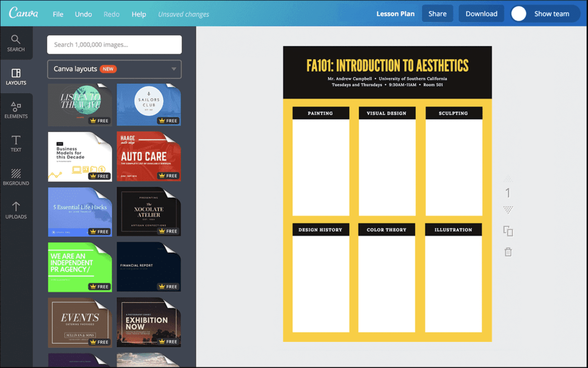588x368 pixels.
Task: Select the Layouts sidebar icon
Action: pos(16,77)
